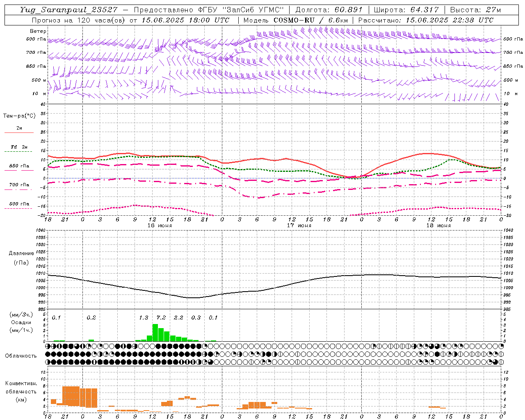Select the forecast start time 15.06.2025 18:00 UTC
525x420 pixels.
click(185, 20)
